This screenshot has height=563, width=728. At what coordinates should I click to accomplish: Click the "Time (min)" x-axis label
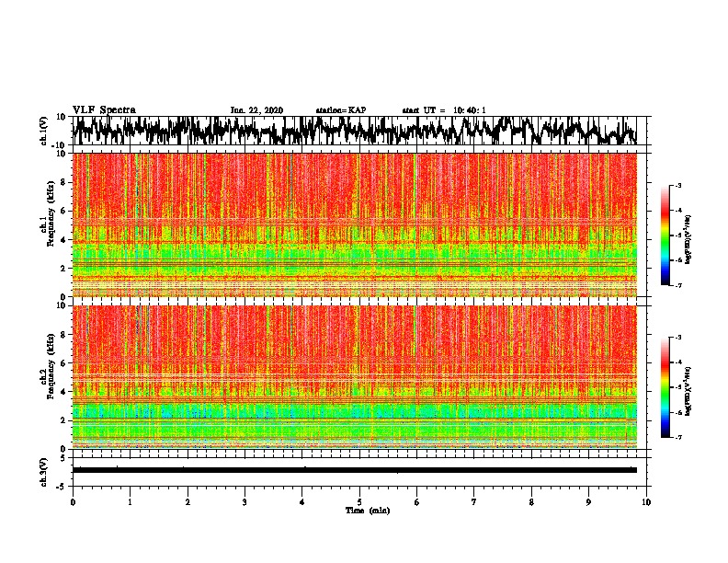tap(368, 511)
